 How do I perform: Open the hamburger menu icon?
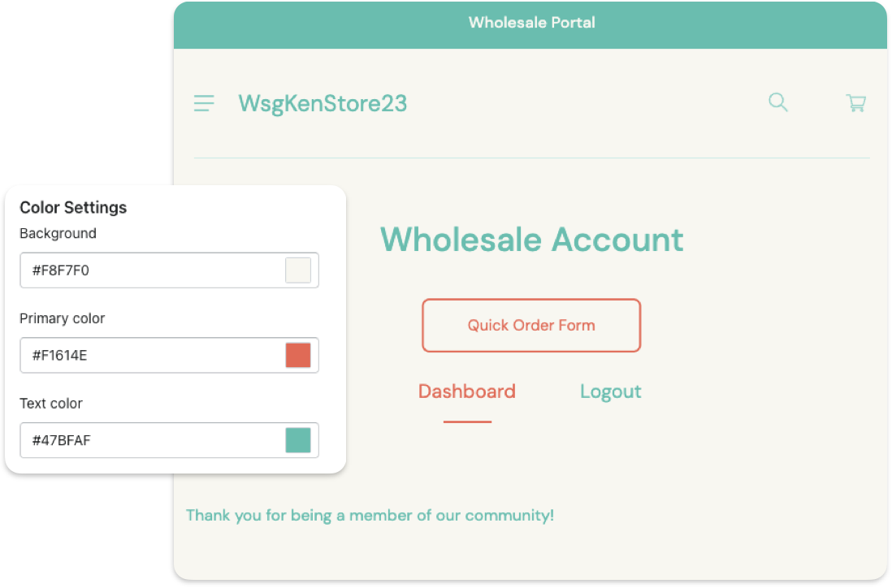(x=204, y=103)
